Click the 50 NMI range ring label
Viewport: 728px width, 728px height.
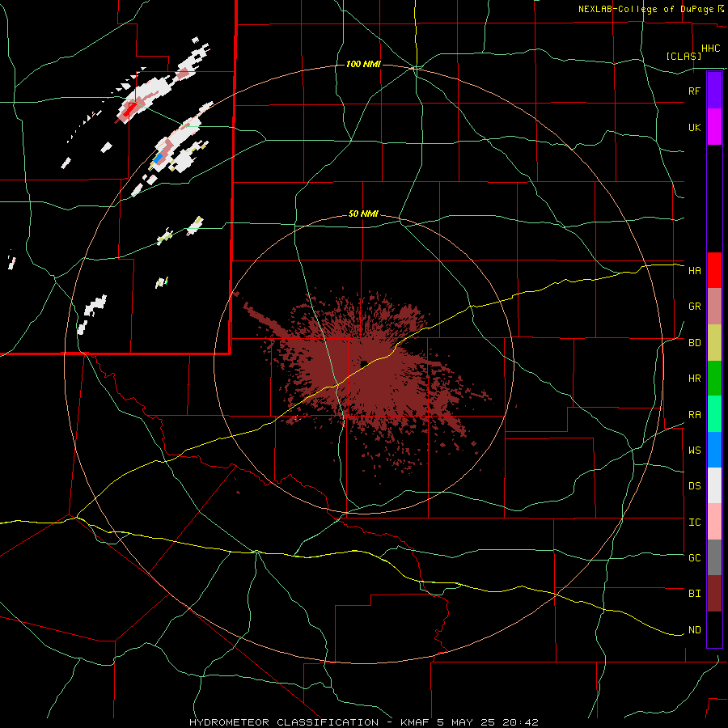coord(363,214)
